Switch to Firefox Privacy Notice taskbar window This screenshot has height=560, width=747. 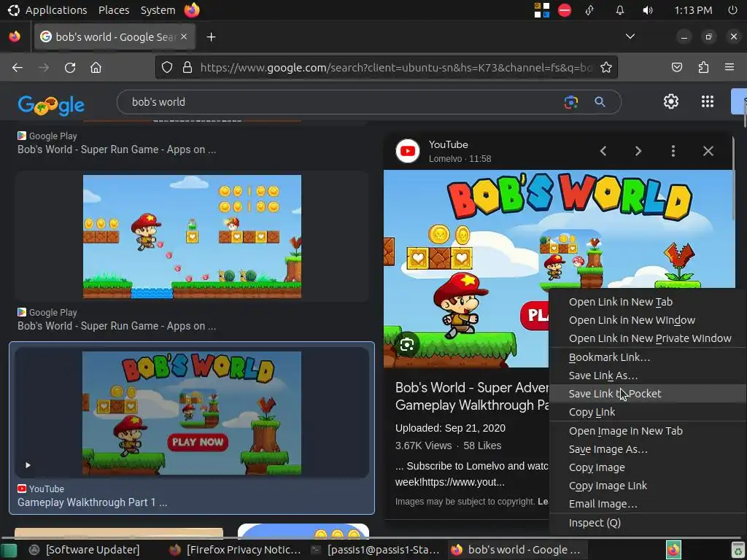click(x=236, y=550)
